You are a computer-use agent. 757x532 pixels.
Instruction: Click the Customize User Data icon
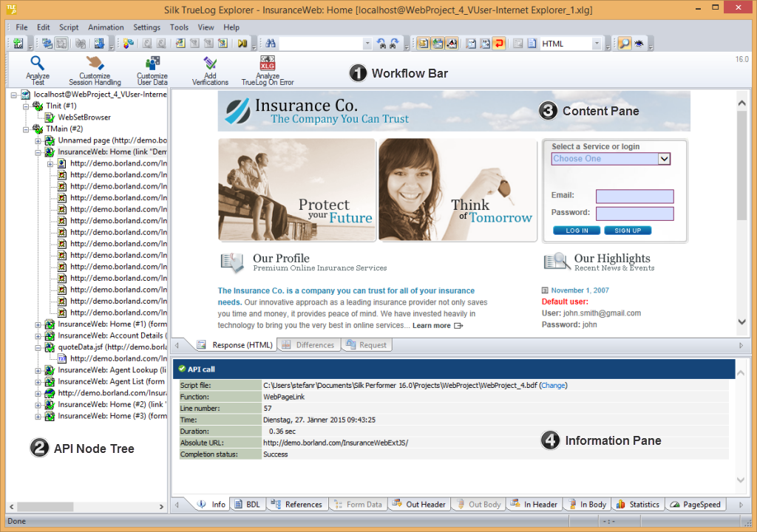(x=152, y=64)
